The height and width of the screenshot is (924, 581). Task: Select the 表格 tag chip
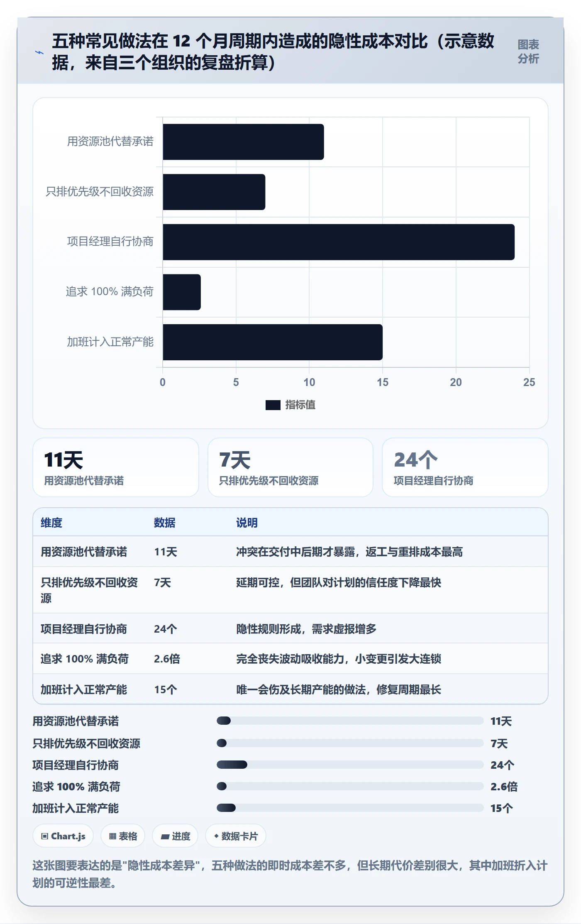pyautogui.click(x=123, y=836)
